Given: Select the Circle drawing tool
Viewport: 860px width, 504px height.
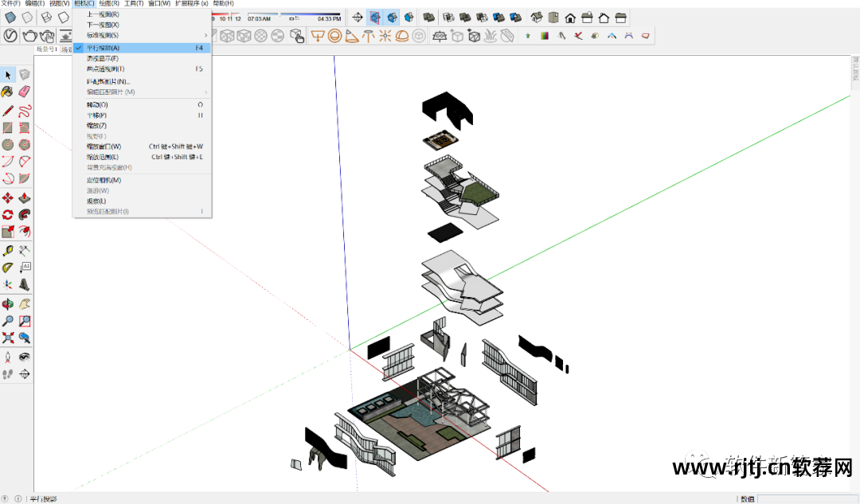Looking at the screenshot, I should click(8, 145).
